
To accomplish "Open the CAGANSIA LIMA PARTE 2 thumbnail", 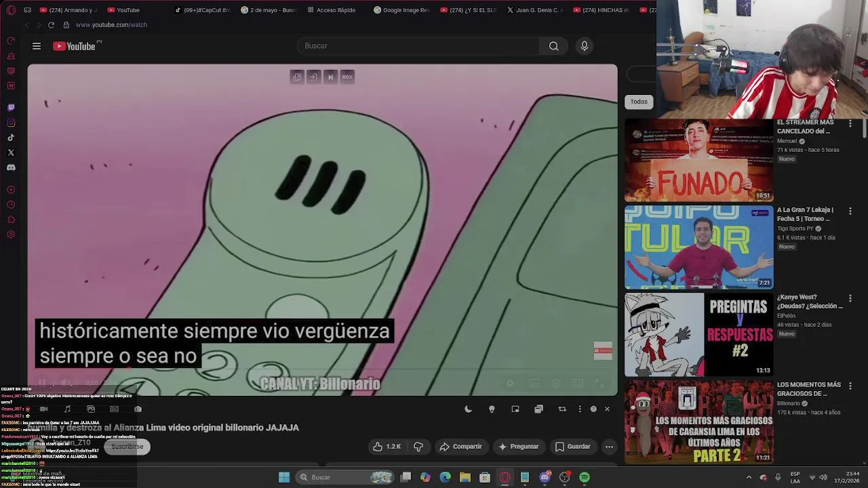I will tap(698, 422).
